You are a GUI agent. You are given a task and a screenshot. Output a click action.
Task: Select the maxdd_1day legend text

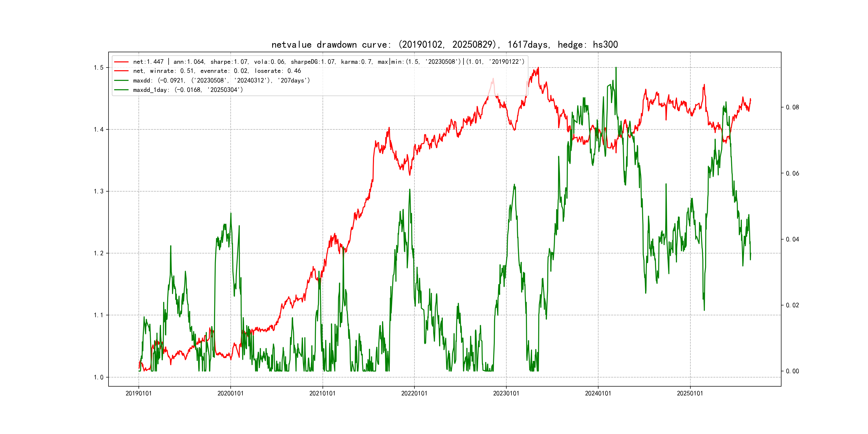point(188,90)
